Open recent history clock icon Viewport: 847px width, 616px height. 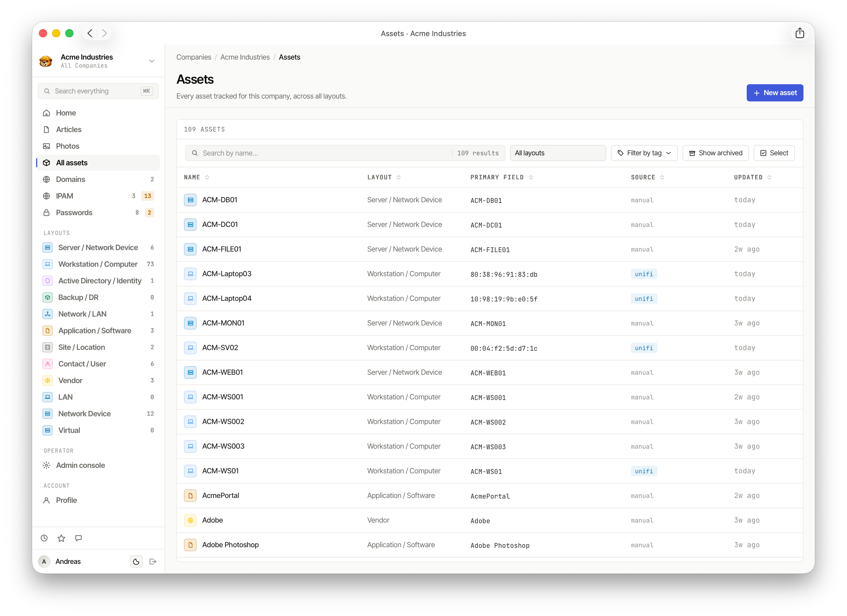point(44,538)
